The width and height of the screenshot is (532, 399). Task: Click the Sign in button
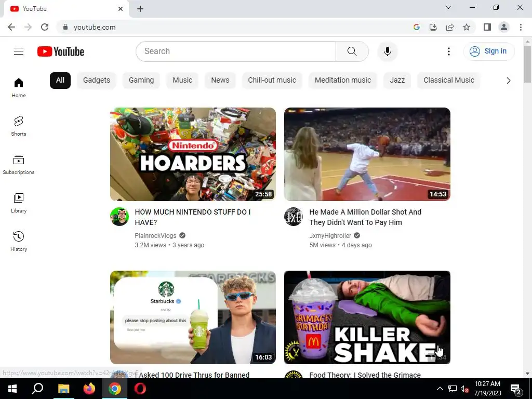point(489,51)
